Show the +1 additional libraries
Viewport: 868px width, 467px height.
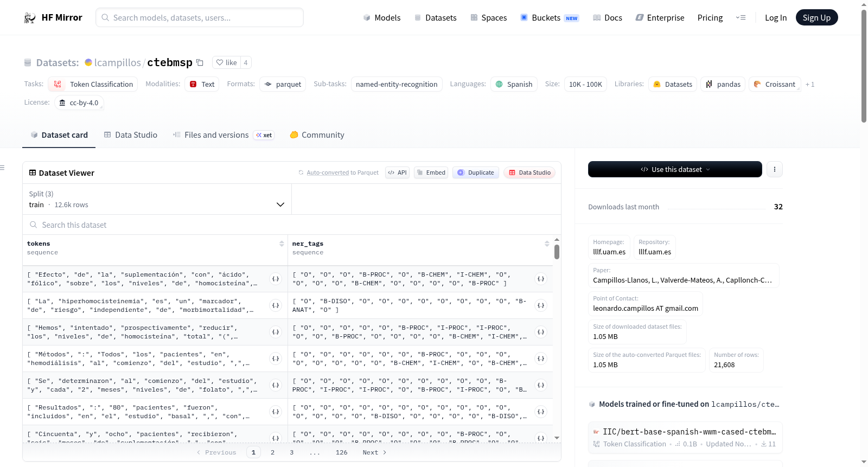(810, 85)
